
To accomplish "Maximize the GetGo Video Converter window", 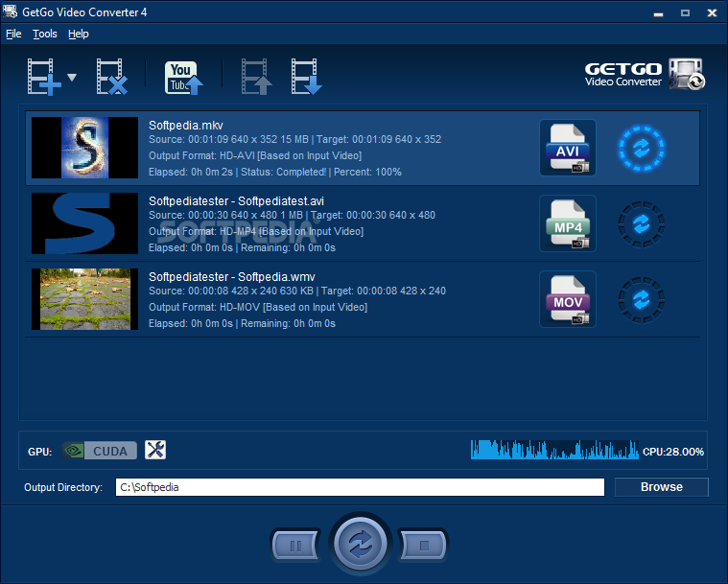I will click(x=685, y=13).
